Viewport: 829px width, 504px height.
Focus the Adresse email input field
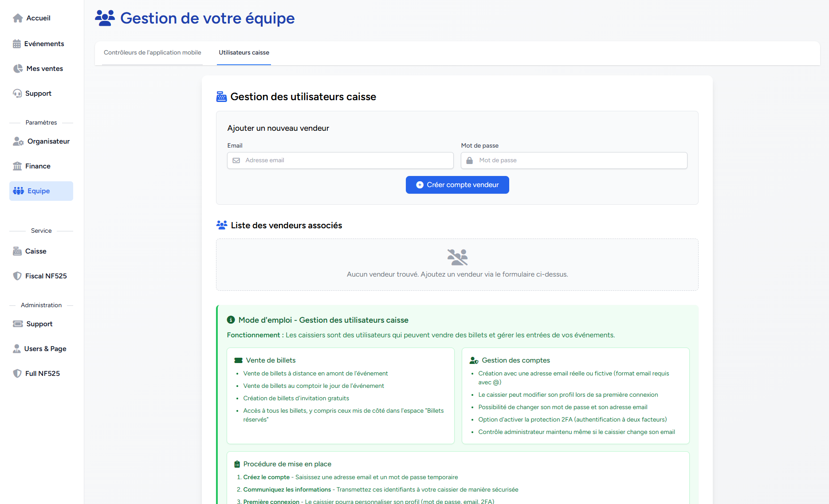pos(340,160)
